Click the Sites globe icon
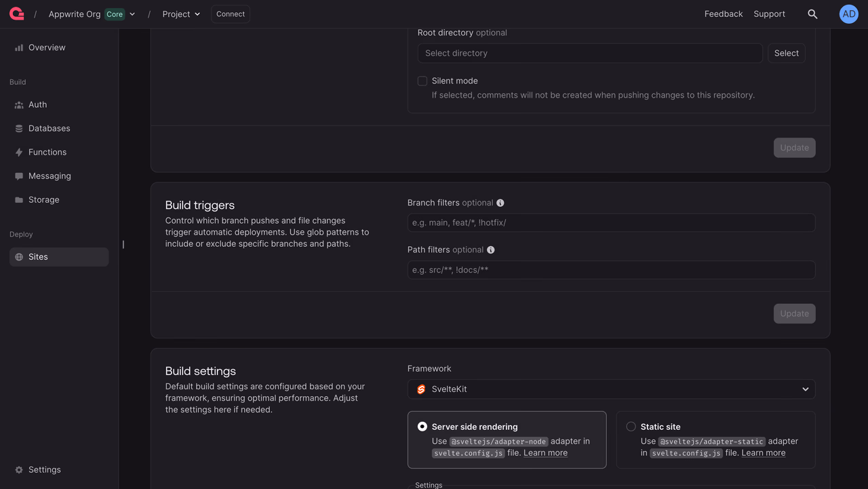The image size is (868, 489). click(x=19, y=256)
